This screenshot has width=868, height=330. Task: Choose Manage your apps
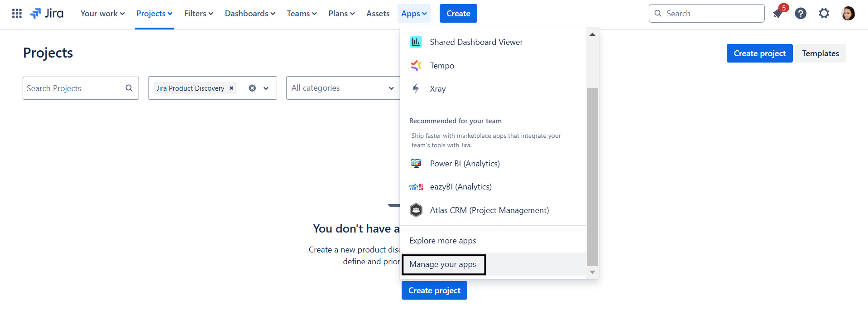click(493, 264)
